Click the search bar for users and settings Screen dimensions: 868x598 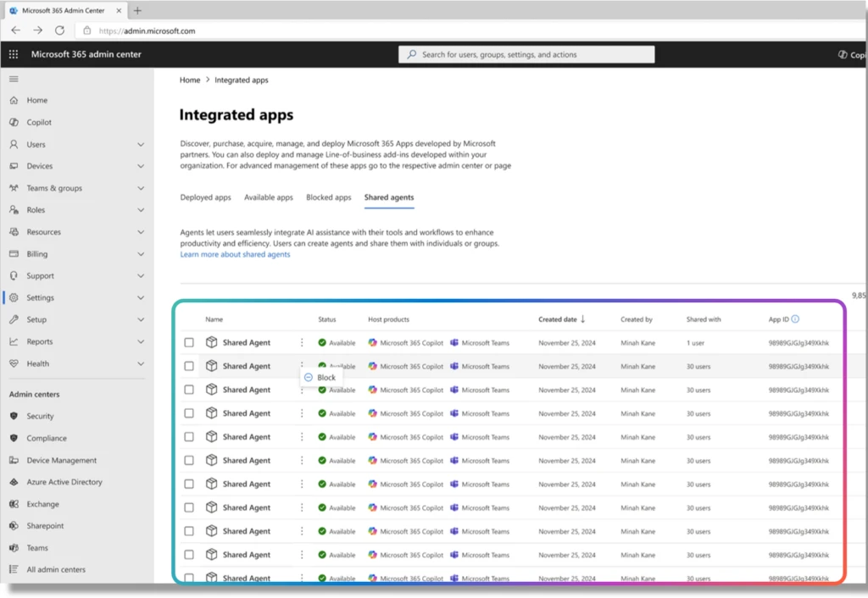coord(526,54)
